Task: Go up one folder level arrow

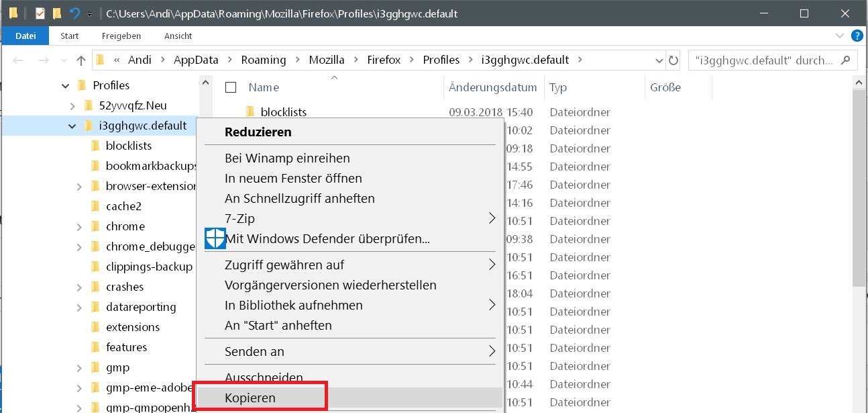Action: [81, 60]
